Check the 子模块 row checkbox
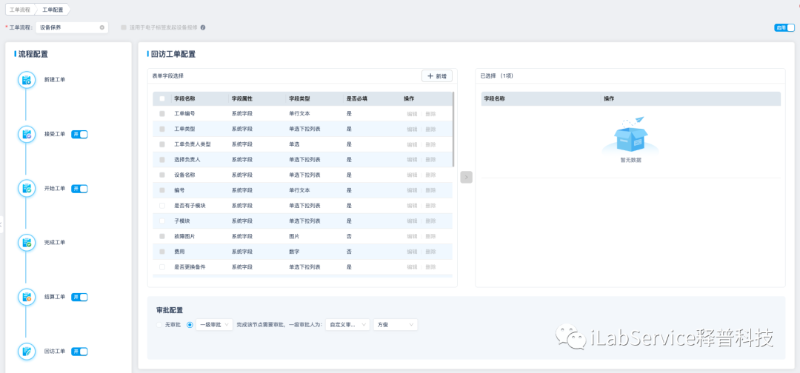This screenshot has height=373, width=800. [x=162, y=221]
